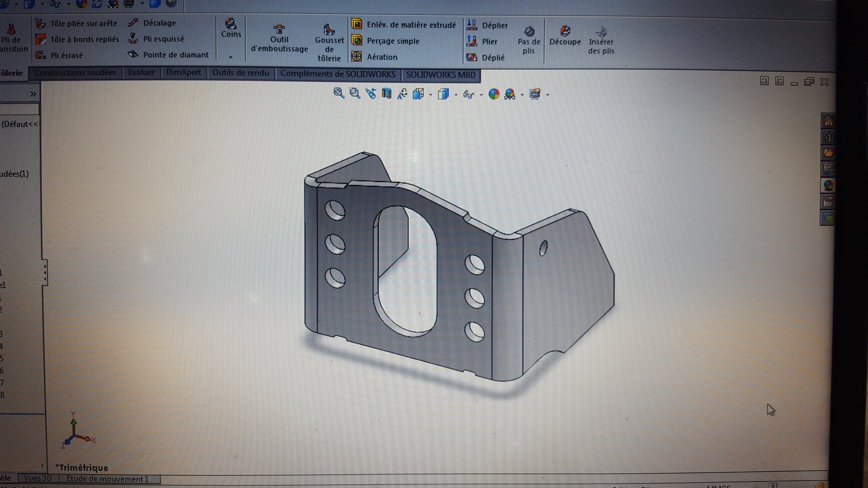Click the Zoom to Fit magnifier icon
The height and width of the screenshot is (488, 868).
point(339,93)
